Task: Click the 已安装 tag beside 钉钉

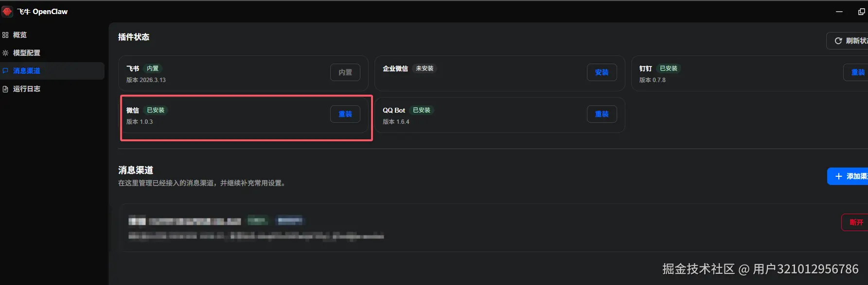Action: (669, 68)
